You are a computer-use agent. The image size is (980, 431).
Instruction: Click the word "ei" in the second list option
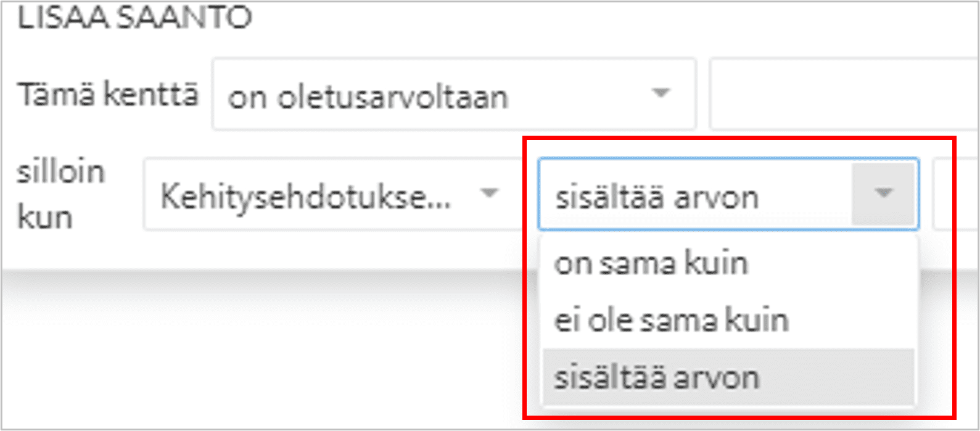click(565, 320)
